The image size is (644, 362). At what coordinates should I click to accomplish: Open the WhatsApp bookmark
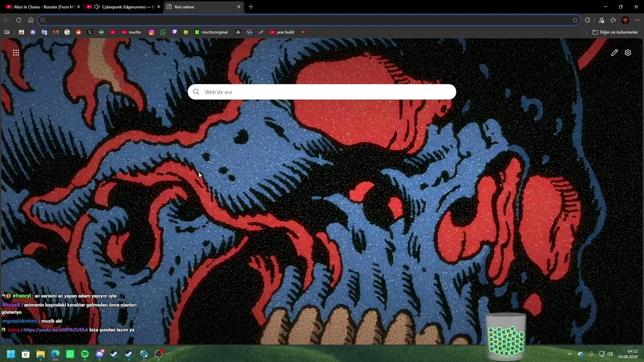(163, 32)
